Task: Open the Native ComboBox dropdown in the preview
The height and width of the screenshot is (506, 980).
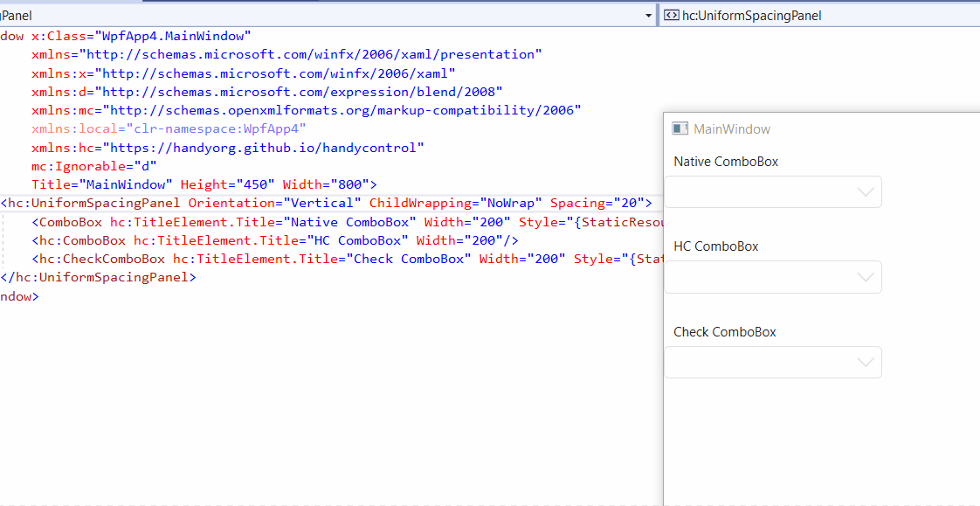Action: (x=866, y=191)
